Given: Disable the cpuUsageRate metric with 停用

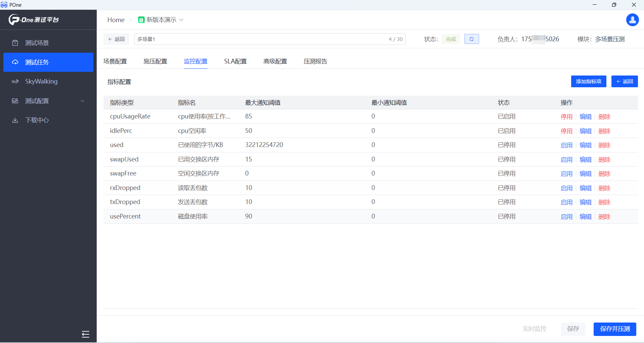Looking at the screenshot, I should point(566,117).
